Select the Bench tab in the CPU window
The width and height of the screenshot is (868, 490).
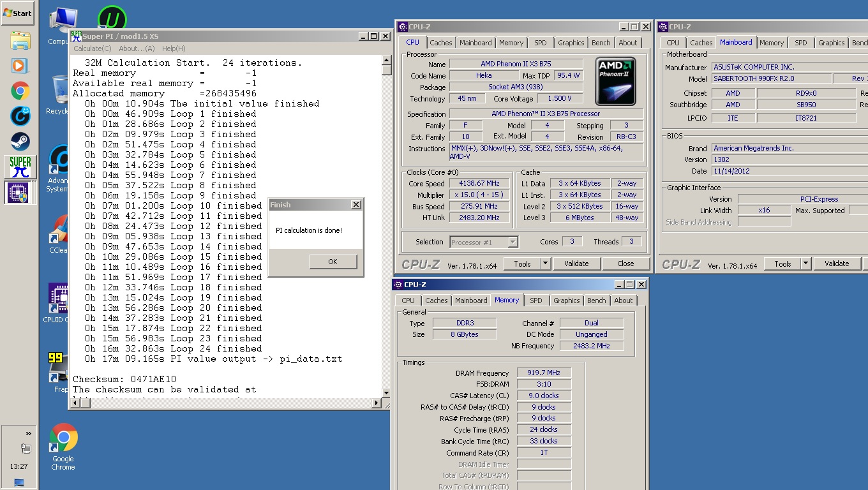601,43
